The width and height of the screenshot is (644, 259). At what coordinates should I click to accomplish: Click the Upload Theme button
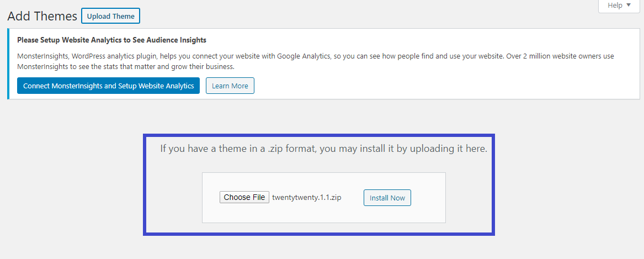click(110, 17)
